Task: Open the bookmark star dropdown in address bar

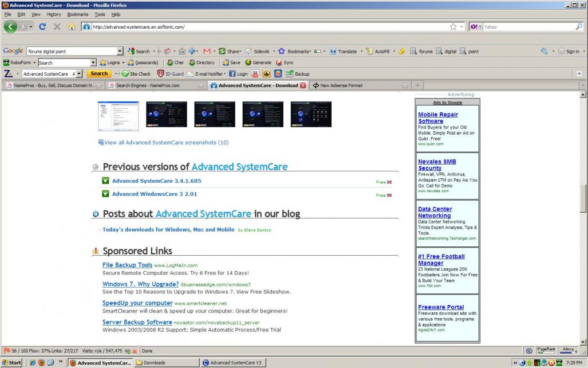Action: click(461, 27)
